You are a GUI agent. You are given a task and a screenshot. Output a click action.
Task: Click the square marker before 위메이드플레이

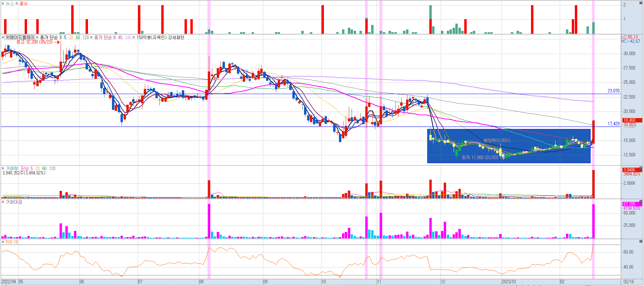[3, 37]
